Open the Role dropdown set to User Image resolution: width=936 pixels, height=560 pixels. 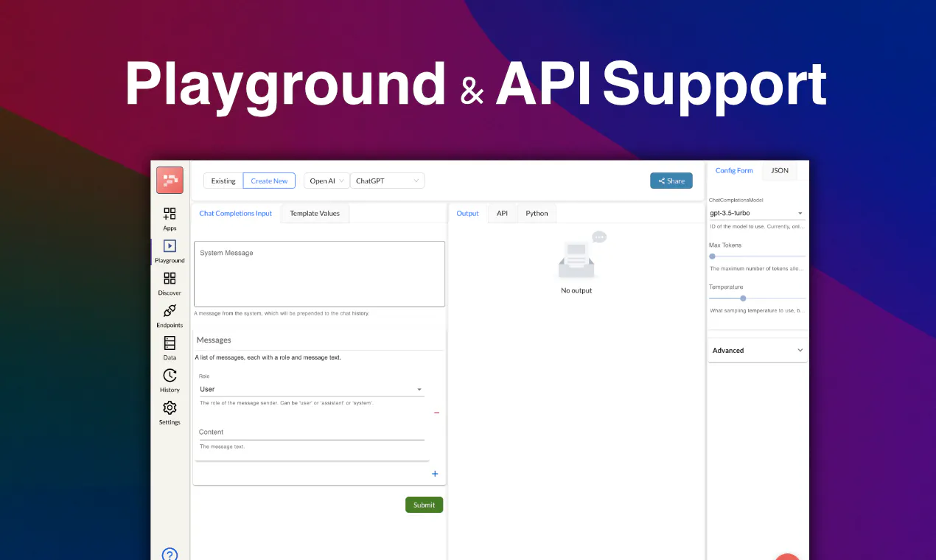pos(311,389)
